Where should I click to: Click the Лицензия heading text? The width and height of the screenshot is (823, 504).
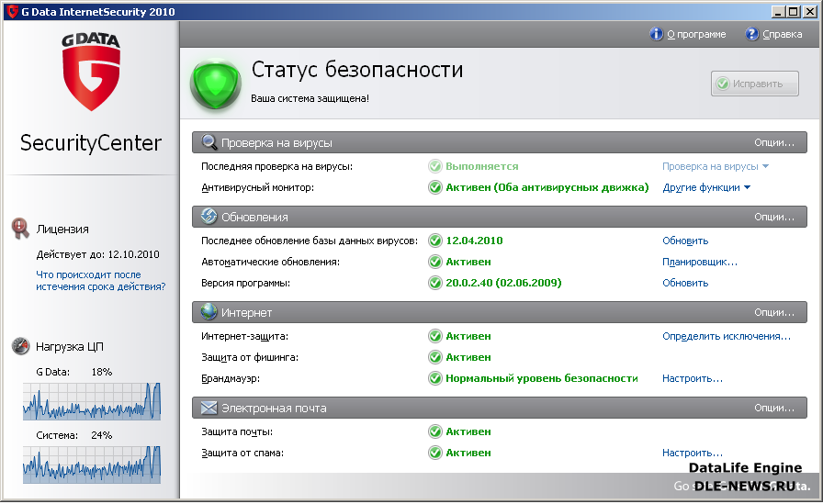click(62, 230)
